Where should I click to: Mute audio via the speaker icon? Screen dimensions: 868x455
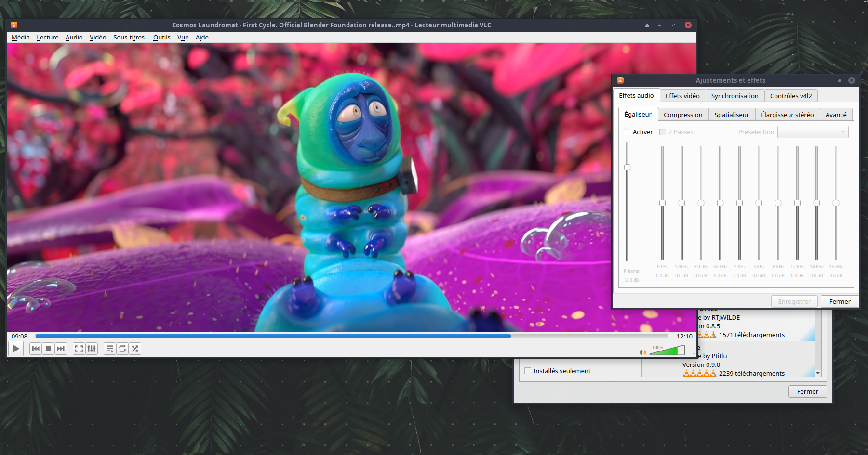pyautogui.click(x=642, y=352)
